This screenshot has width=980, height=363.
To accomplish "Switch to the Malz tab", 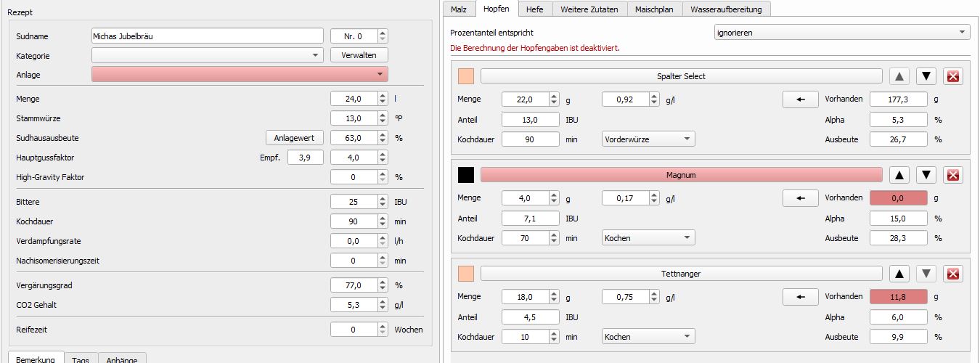I will [459, 9].
